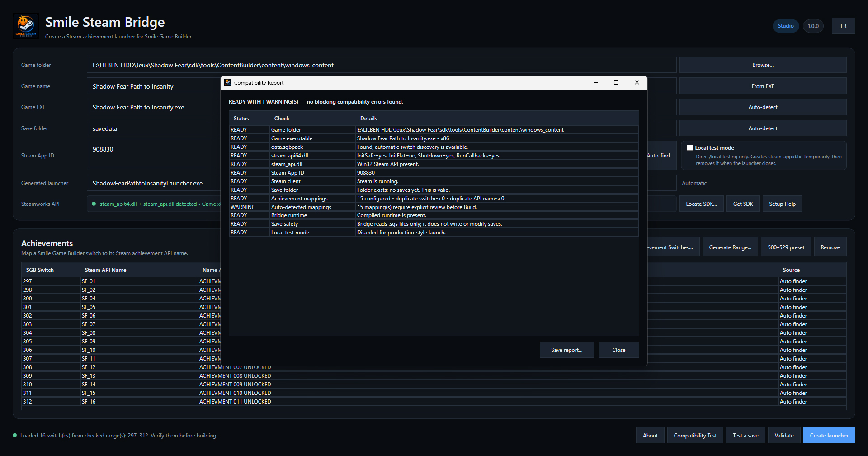The height and width of the screenshot is (456, 868).
Task: Sort report by the Status column header
Action: [x=250, y=119]
